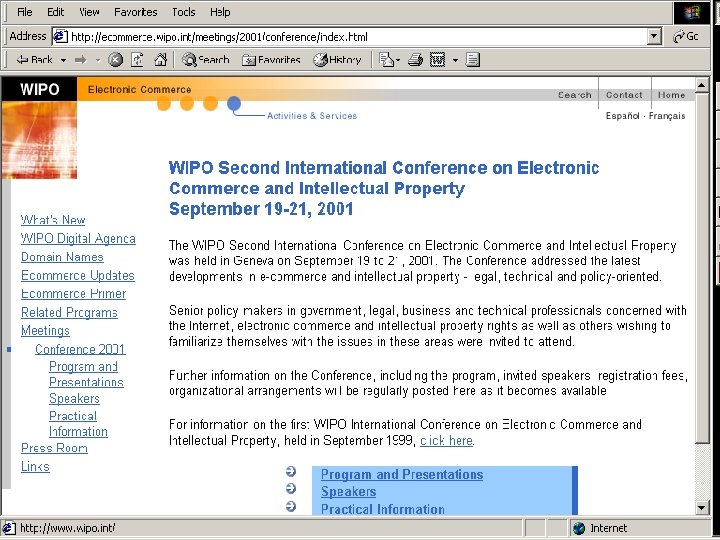Open the sidebar Speakers link
This screenshot has width=720, height=540.
[74, 399]
